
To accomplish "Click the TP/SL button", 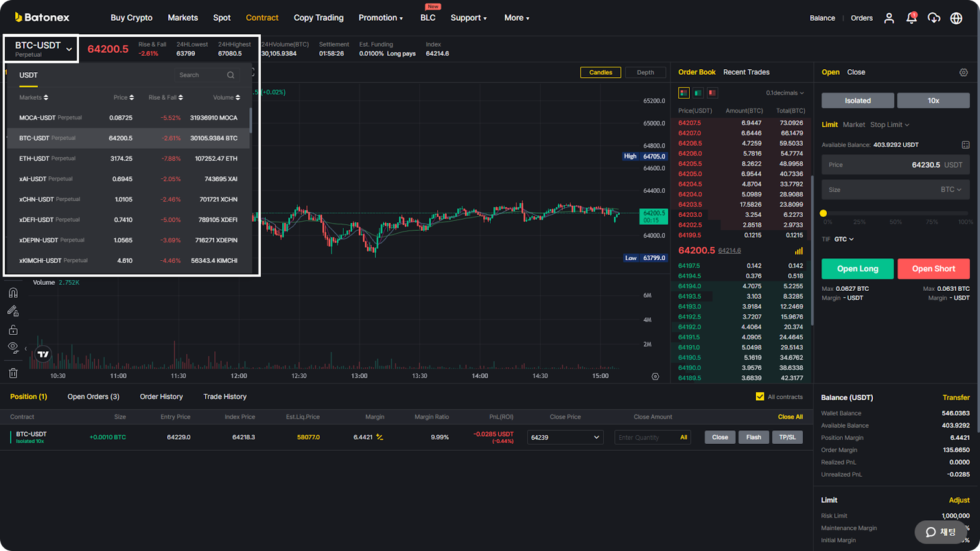I will tap(787, 437).
